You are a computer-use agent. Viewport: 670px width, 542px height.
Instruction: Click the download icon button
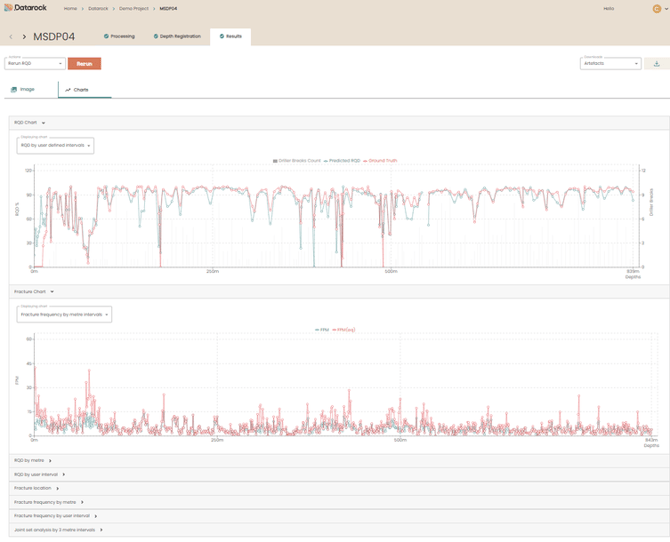point(657,63)
